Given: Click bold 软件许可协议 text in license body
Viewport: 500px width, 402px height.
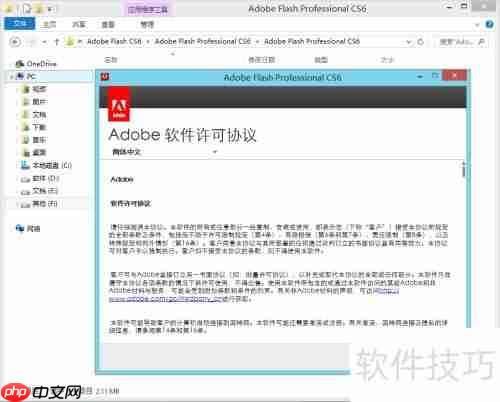Looking at the screenshot, I should coord(131,203).
